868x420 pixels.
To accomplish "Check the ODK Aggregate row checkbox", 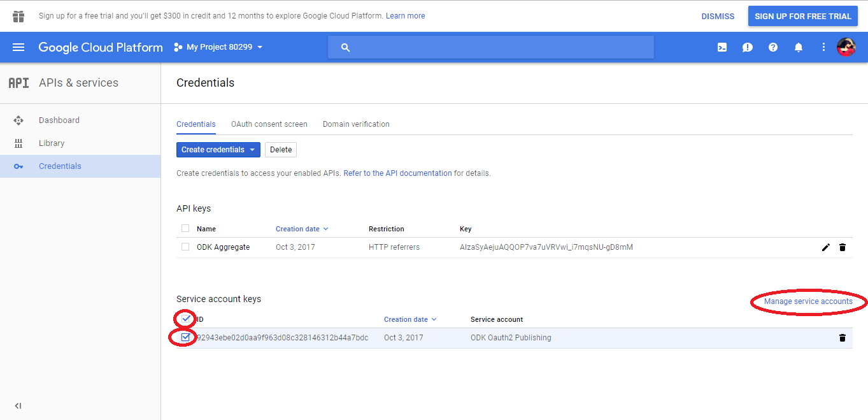I will [185, 247].
